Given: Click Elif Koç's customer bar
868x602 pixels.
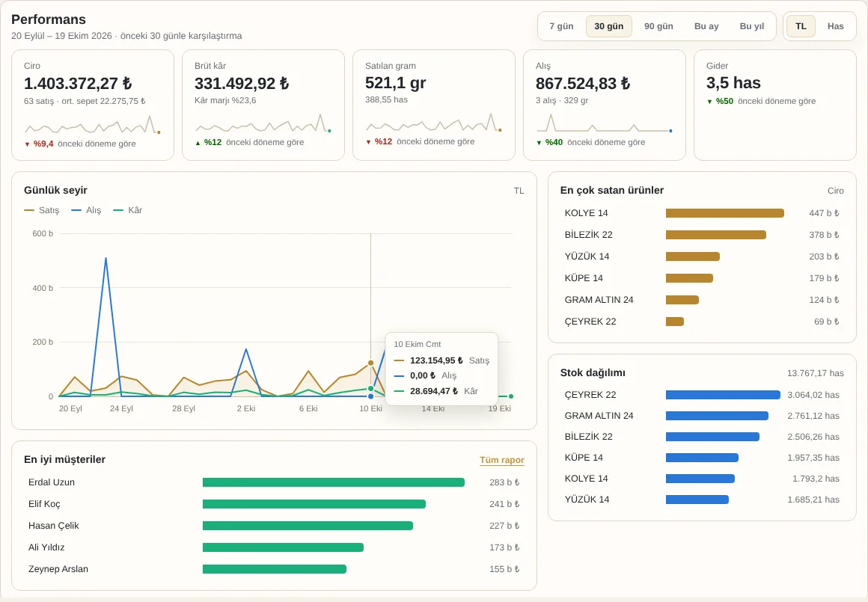Looking at the screenshot, I should pyautogui.click(x=314, y=504).
